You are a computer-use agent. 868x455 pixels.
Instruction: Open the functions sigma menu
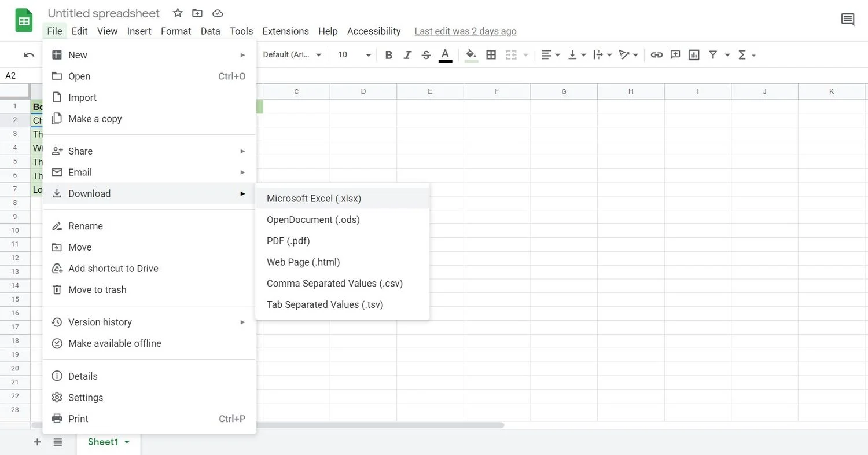746,55
